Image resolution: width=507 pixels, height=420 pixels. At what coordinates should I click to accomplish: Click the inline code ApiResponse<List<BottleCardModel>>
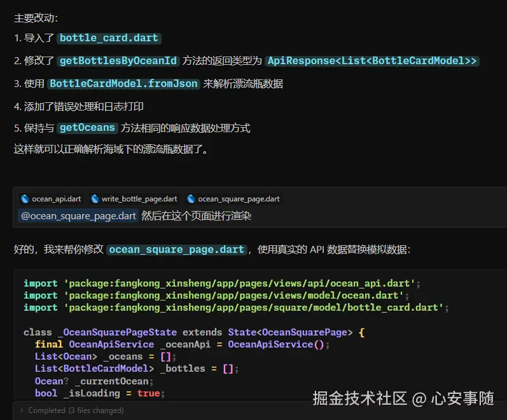372,61
